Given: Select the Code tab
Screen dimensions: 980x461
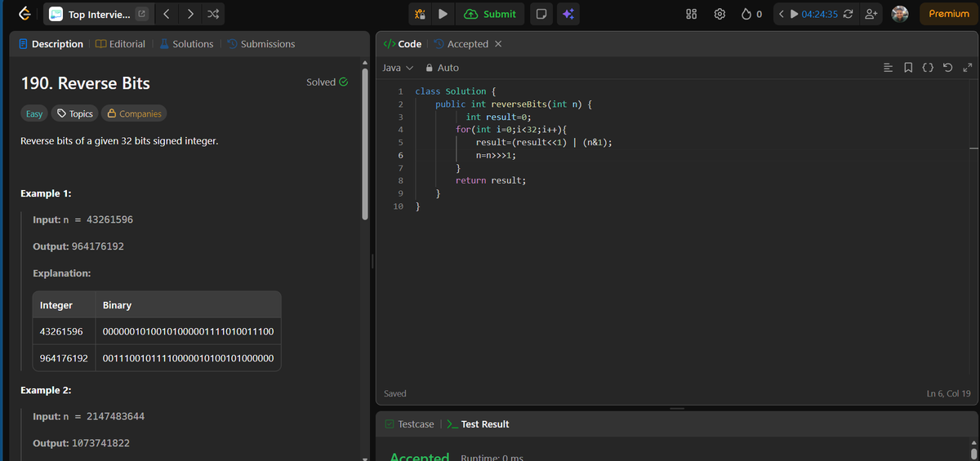Looking at the screenshot, I should pos(403,44).
